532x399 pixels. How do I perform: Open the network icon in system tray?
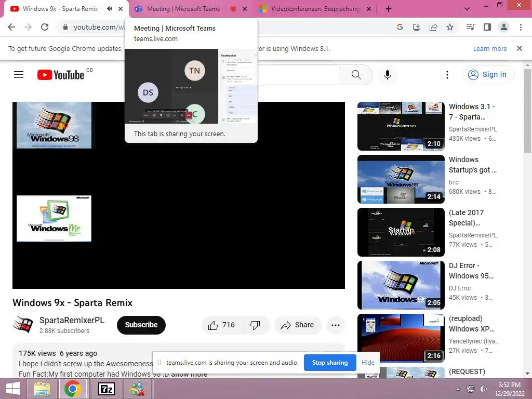pyautogui.click(x=470, y=389)
